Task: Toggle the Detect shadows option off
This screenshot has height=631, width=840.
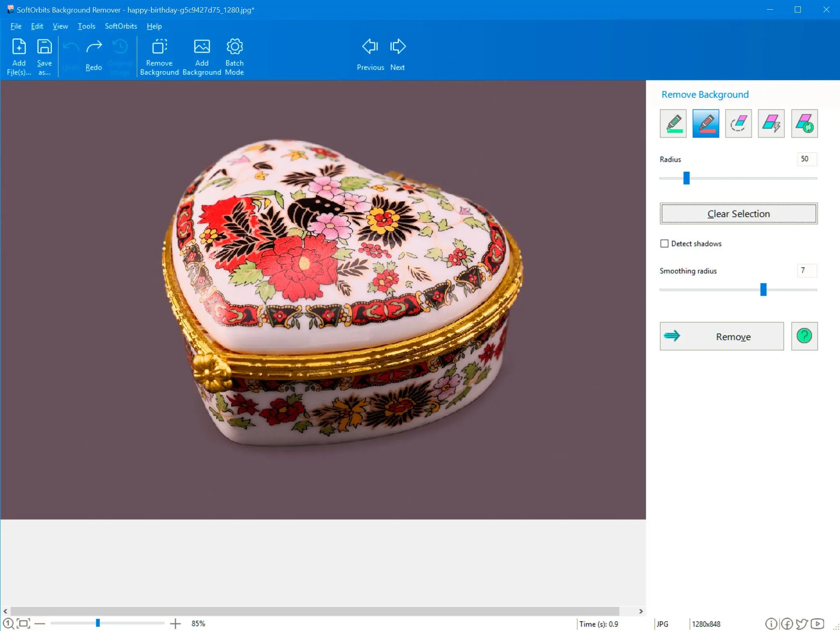Action: (664, 244)
